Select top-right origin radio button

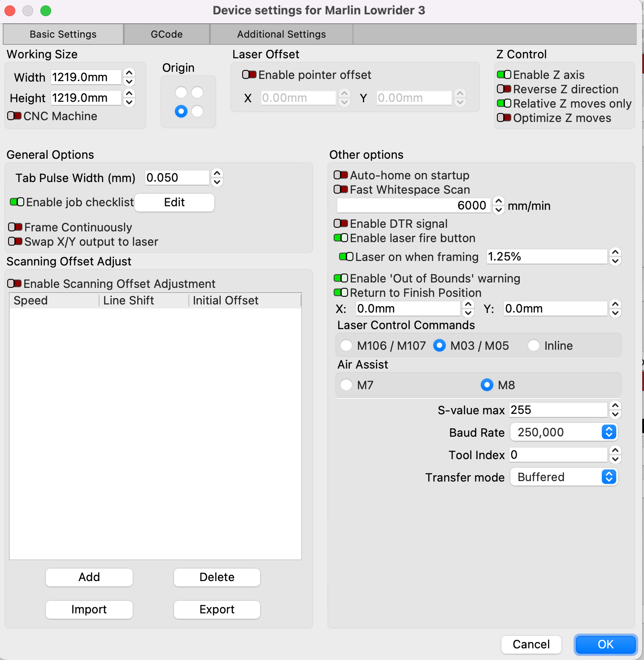(197, 92)
